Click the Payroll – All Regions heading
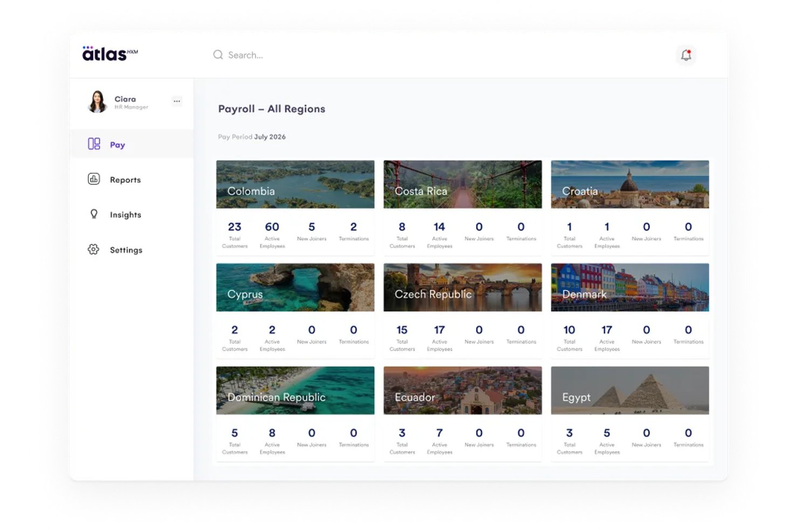 pyautogui.click(x=272, y=109)
